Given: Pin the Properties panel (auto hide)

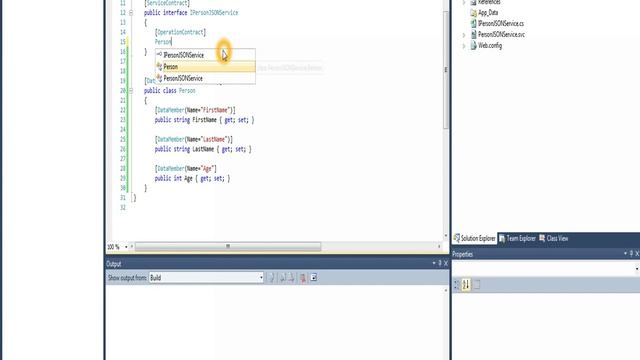Looking at the screenshot, I should pos(631,254).
